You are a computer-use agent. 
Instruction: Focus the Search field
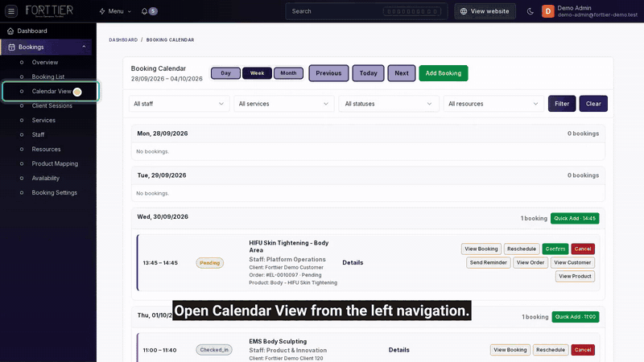(x=366, y=11)
